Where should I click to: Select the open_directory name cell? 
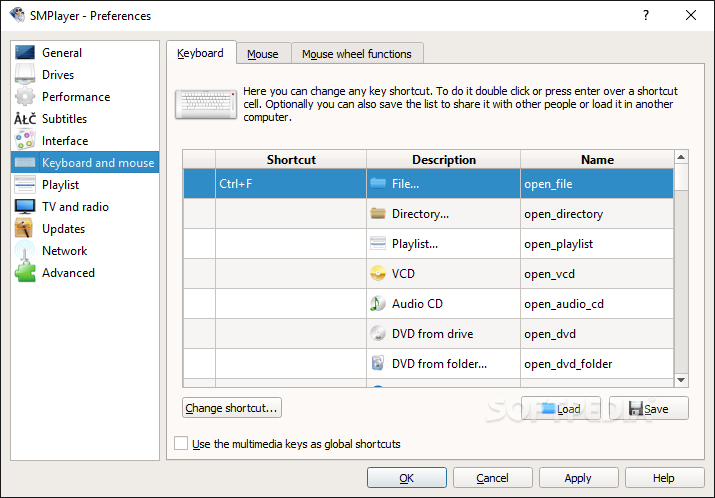[597, 213]
